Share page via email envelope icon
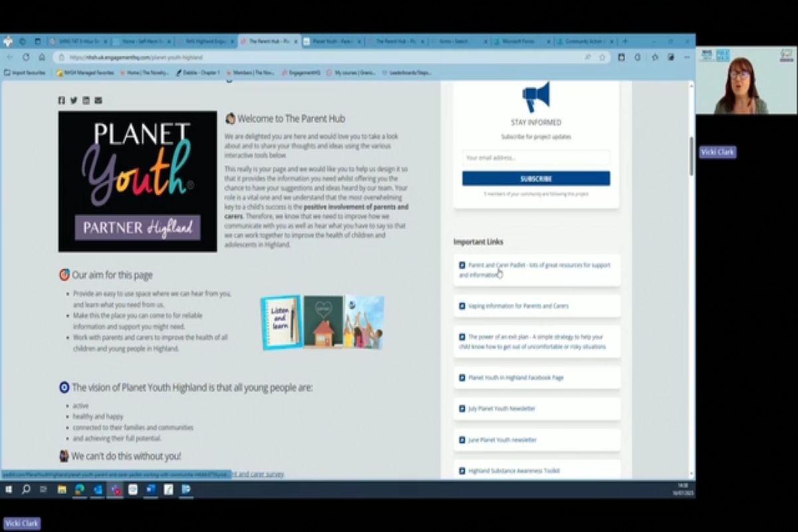Screen dimensions: 798x532 (x=98, y=100)
